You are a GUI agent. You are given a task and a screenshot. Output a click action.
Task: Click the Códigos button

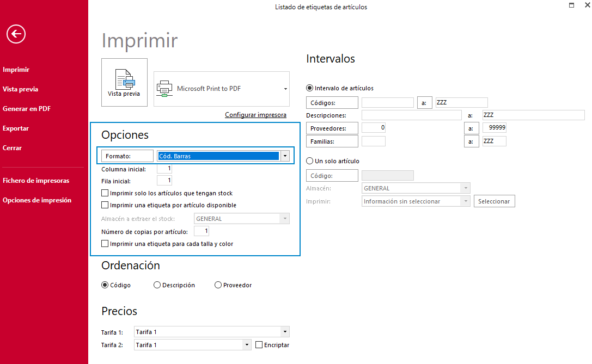point(332,103)
